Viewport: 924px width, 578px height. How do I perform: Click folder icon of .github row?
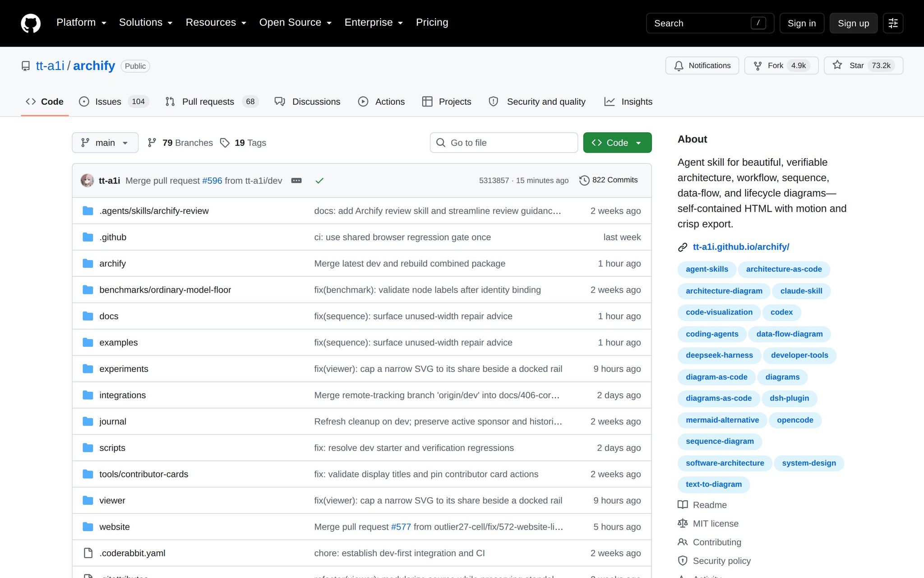(88, 237)
